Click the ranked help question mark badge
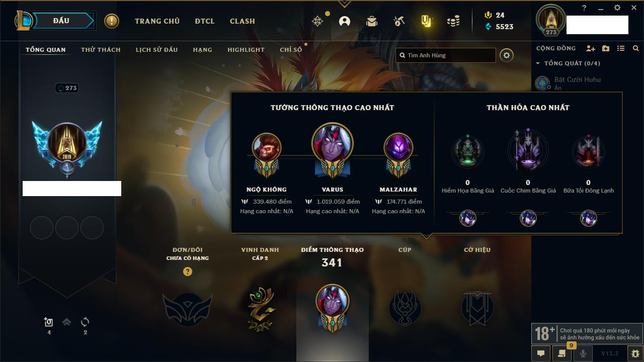The image size is (644, 362). 188,271
